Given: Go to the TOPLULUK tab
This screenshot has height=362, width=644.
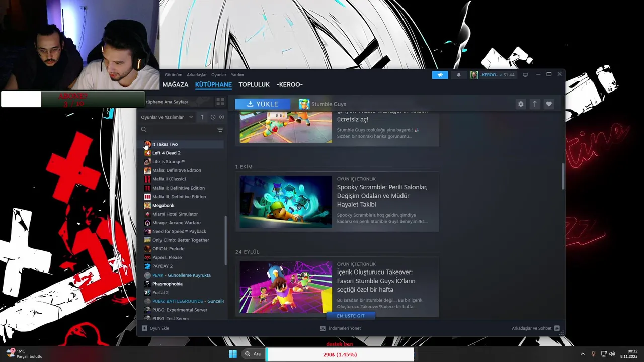Looking at the screenshot, I should 254,85.
